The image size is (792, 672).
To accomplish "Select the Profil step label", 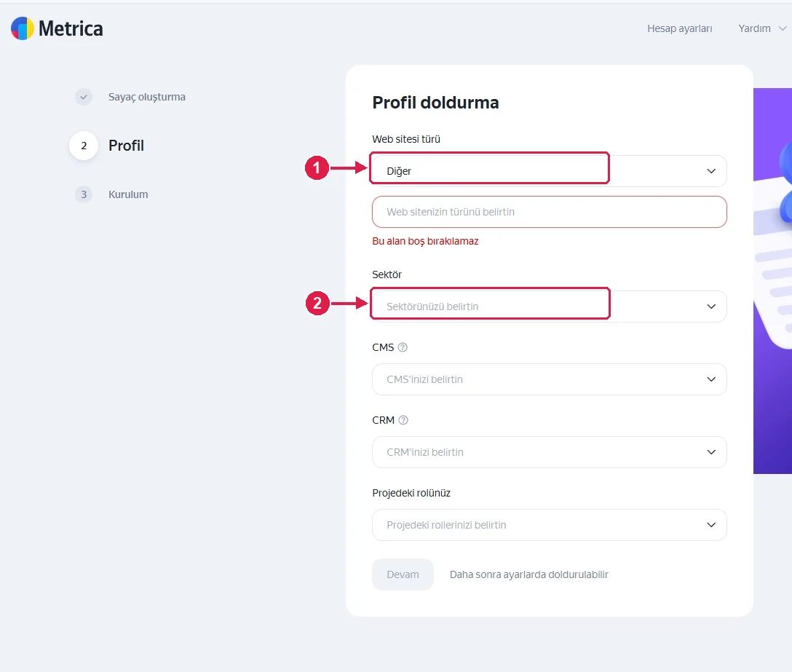I will point(126,146).
